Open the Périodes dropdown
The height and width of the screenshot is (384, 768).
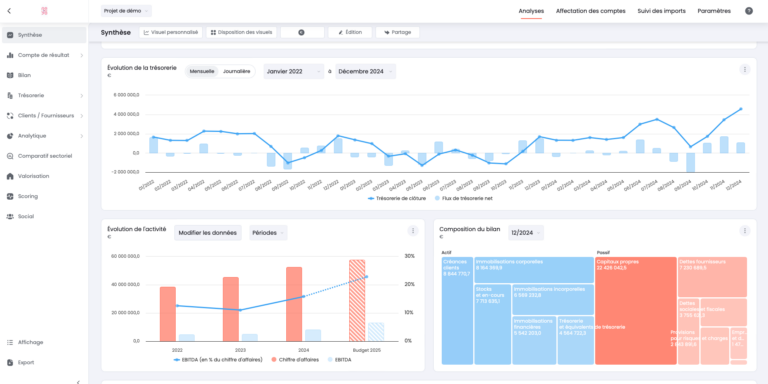click(268, 233)
